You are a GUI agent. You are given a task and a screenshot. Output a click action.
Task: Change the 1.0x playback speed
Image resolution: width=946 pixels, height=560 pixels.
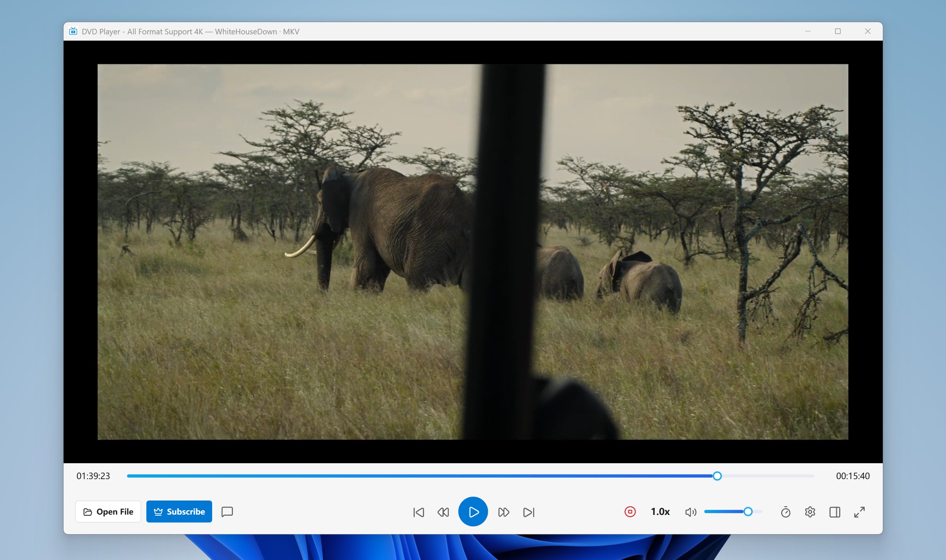click(660, 512)
